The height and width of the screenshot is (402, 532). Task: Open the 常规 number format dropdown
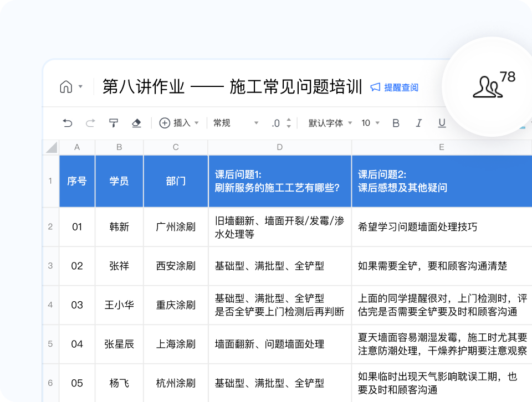[236, 123]
